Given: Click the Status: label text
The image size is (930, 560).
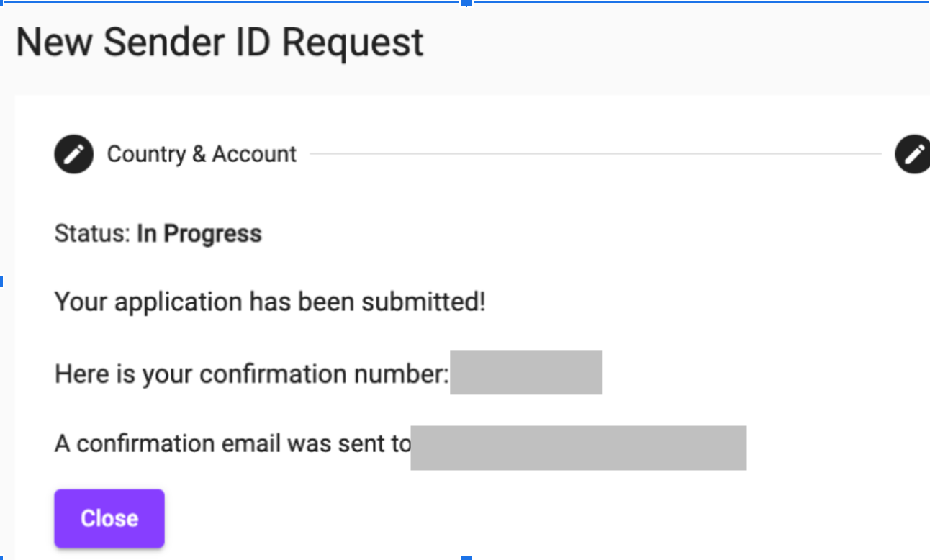Looking at the screenshot, I should (x=93, y=234).
